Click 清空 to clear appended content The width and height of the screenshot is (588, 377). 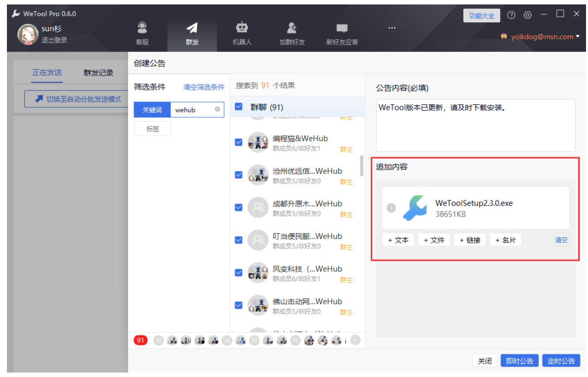[561, 240]
